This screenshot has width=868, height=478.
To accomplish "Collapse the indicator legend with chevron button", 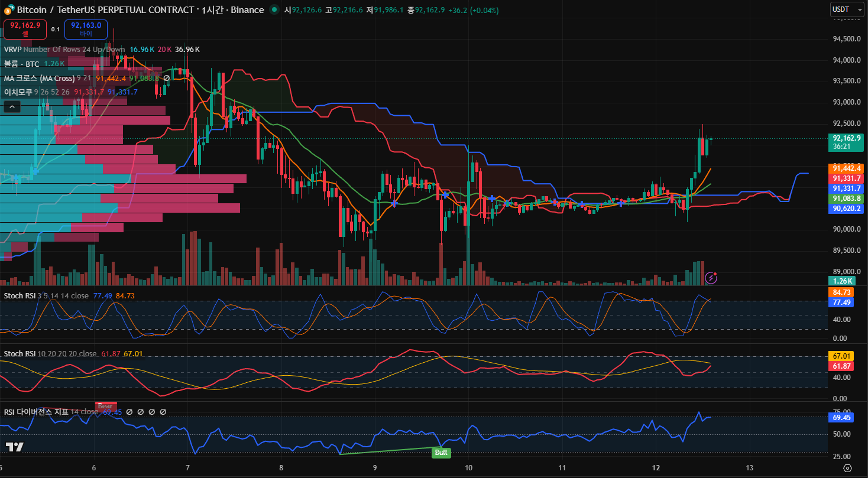I will tap(12, 107).
